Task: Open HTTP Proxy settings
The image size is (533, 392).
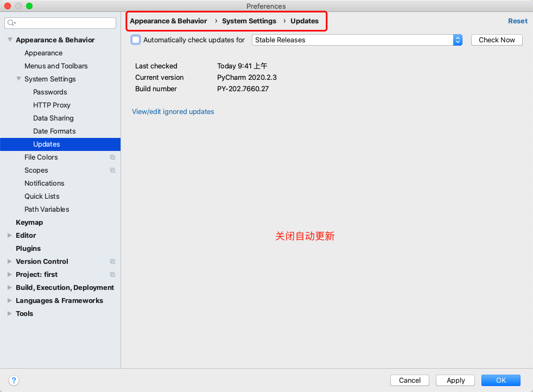Action: click(x=52, y=105)
